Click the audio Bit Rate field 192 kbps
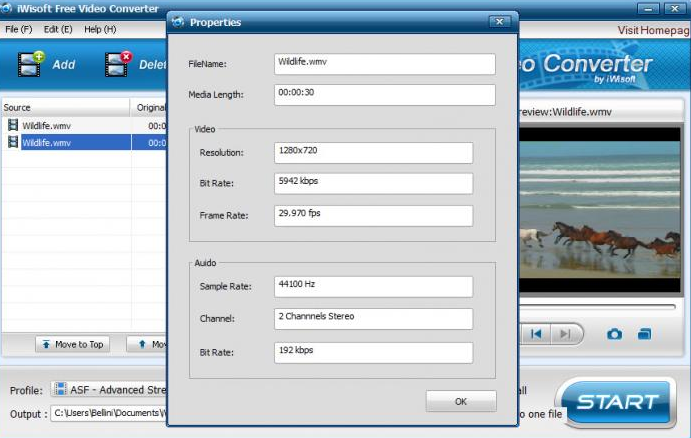 tap(374, 353)
